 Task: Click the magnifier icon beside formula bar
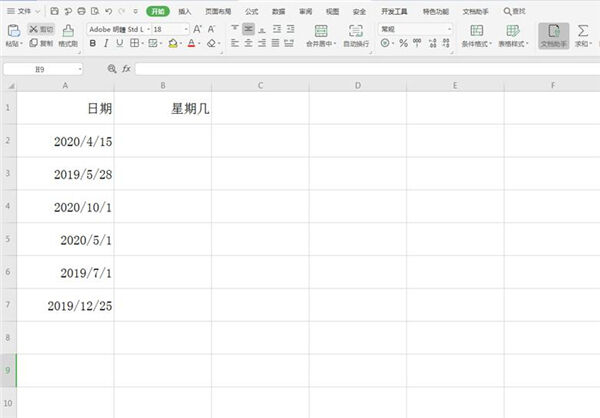click(x=112, y=69)
